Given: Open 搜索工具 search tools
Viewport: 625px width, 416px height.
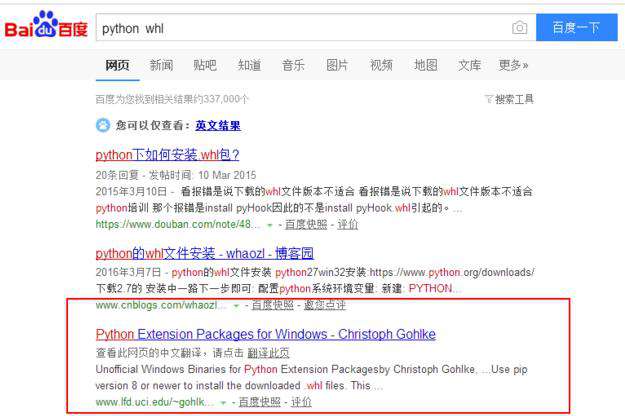Looking at the screenshot, I should pos(514,99).
